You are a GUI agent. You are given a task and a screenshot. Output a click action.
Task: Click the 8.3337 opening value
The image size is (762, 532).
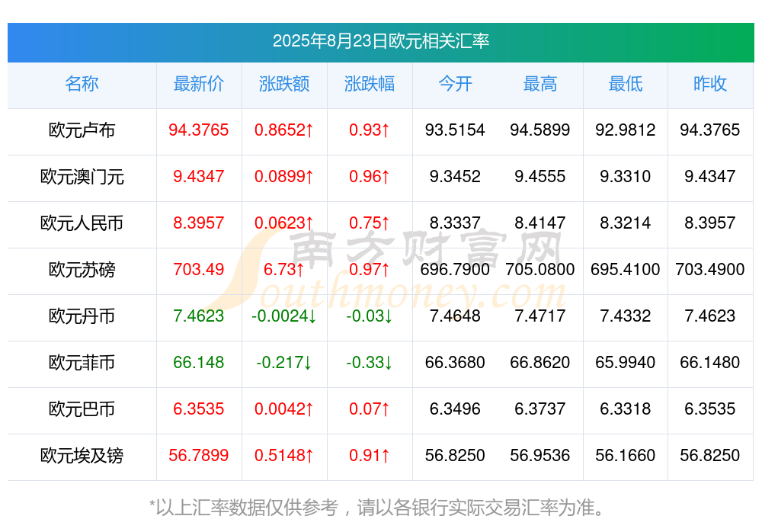(x=455, y=223)
